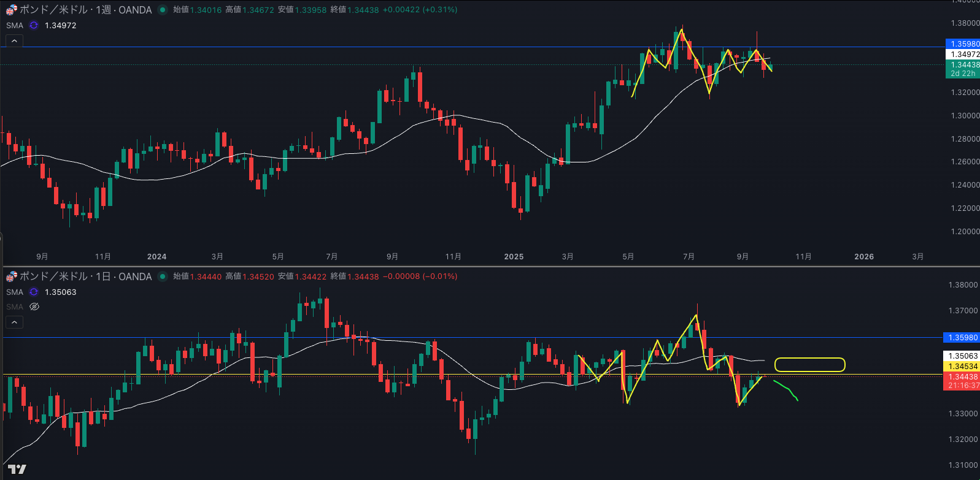This screenshot has width=980, height=480.
Task: Collapse the indicator legend on the daily chart
Action: point(14,322)
